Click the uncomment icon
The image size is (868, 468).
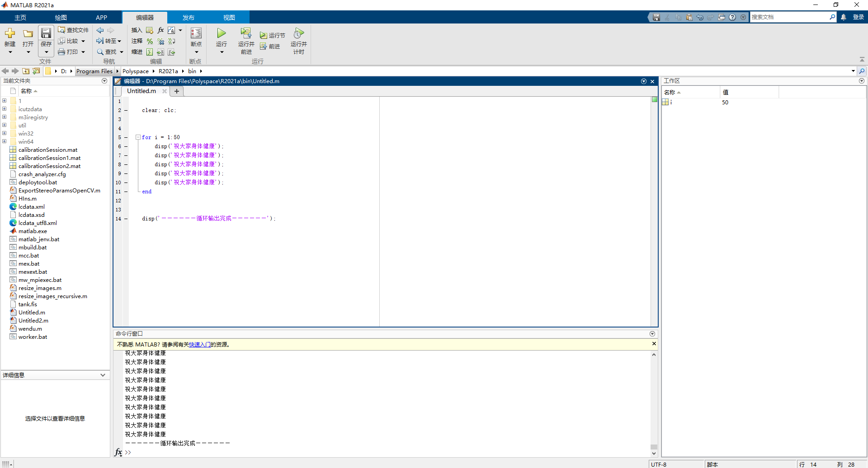160,41
